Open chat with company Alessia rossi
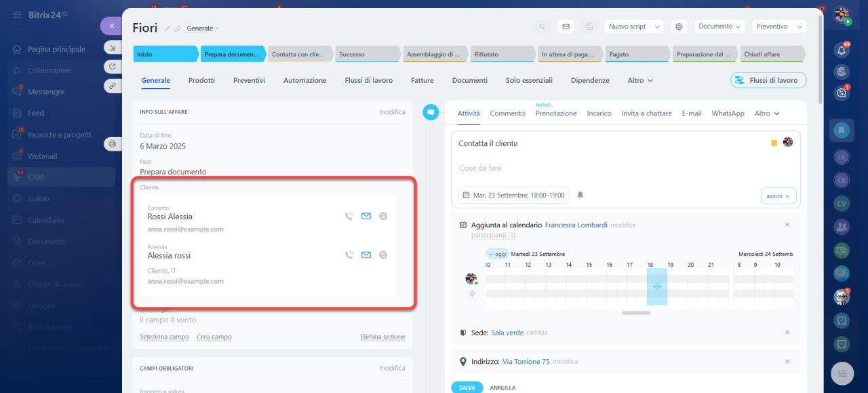The height and width of the screenshot is (393, 868). pyautogui.click(x=383, y=255)
